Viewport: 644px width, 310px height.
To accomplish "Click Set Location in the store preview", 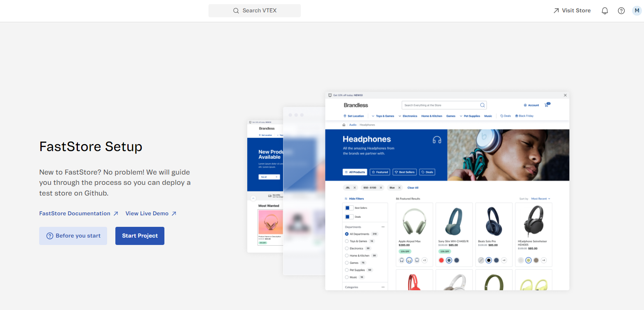I will point(354,116).
